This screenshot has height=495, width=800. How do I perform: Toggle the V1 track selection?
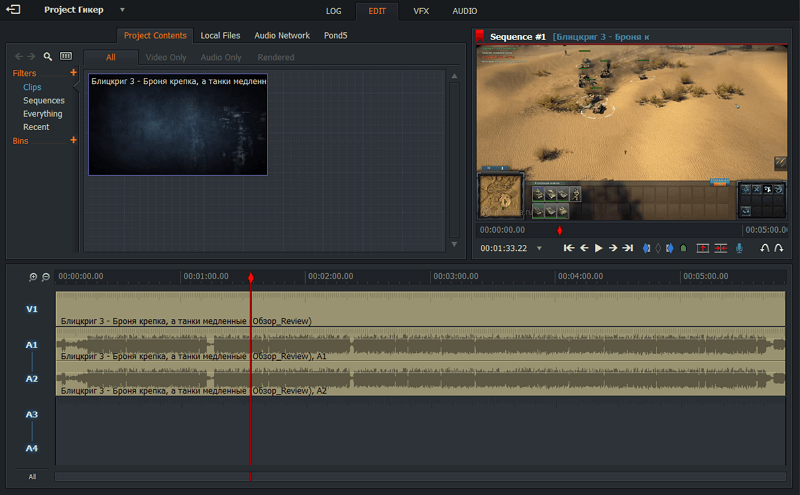(32, 309)
